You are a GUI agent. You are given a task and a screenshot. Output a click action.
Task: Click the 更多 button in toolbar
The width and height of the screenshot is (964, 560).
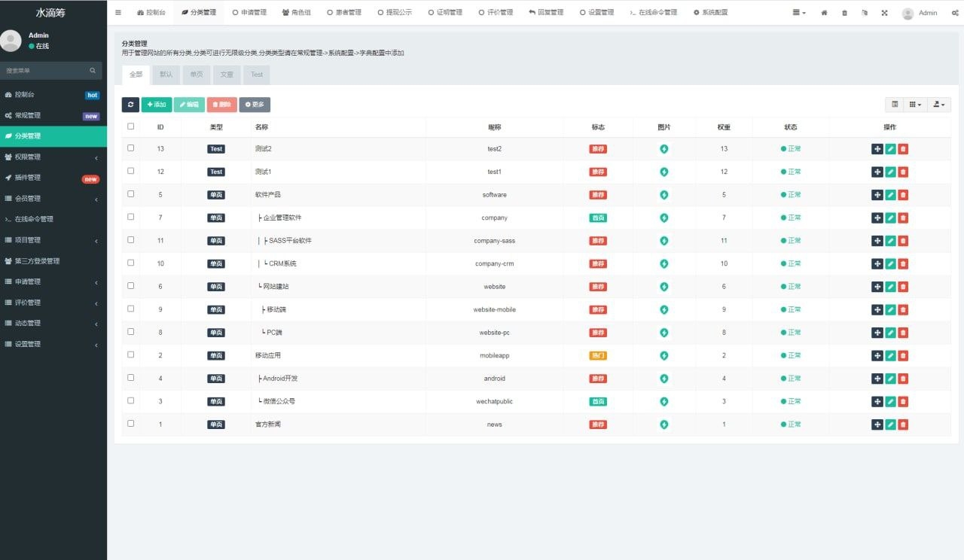pos(255,105)
